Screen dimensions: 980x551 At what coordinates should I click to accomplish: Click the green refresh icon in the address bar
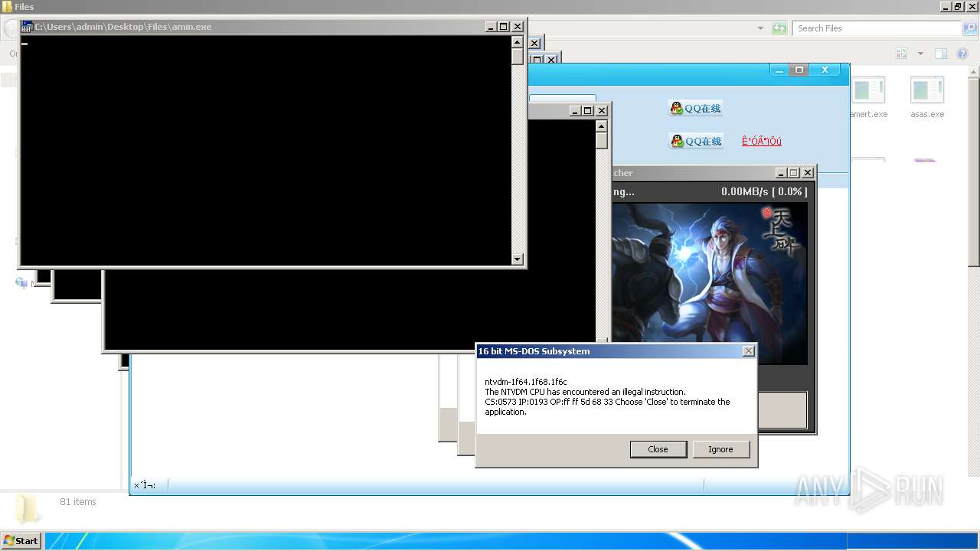point(779,28)
